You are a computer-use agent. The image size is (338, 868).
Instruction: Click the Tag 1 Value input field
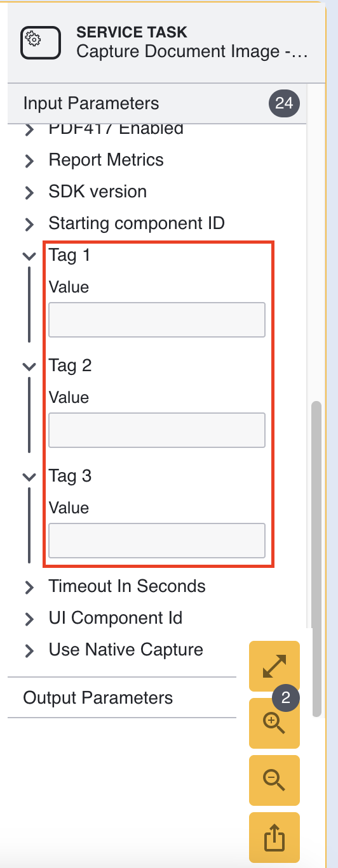click(157, 320)
